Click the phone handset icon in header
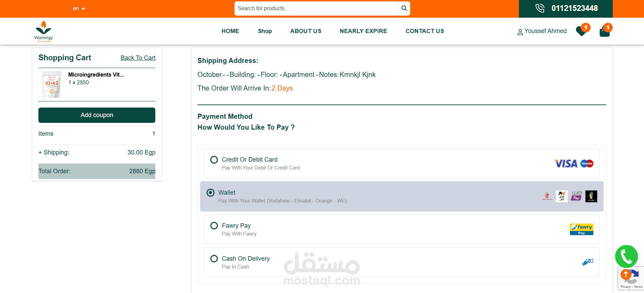The height and width of the screenshot is (293, 644). click(x=540, y=8)
